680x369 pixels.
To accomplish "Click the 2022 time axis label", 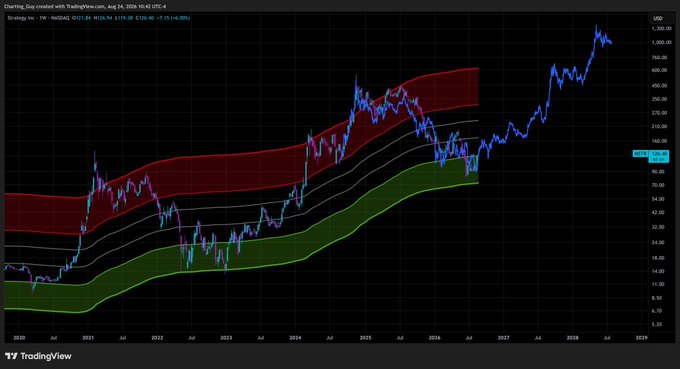I will tap(157, 337).
